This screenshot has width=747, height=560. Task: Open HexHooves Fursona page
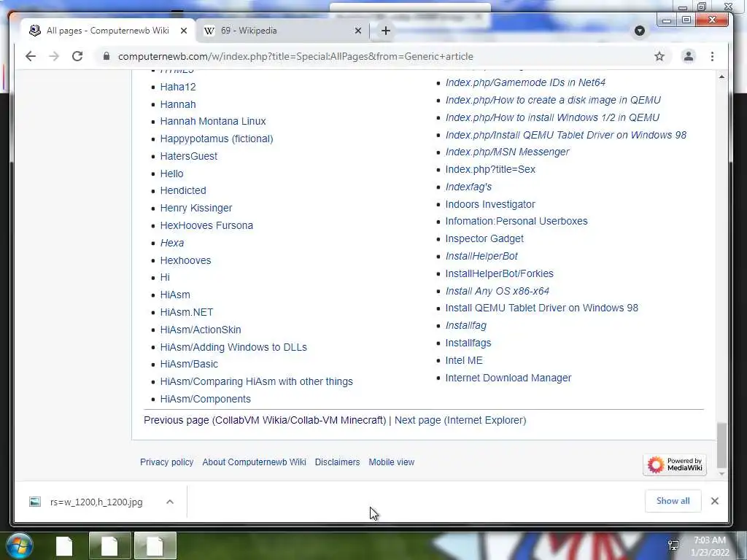click(206, 225)
